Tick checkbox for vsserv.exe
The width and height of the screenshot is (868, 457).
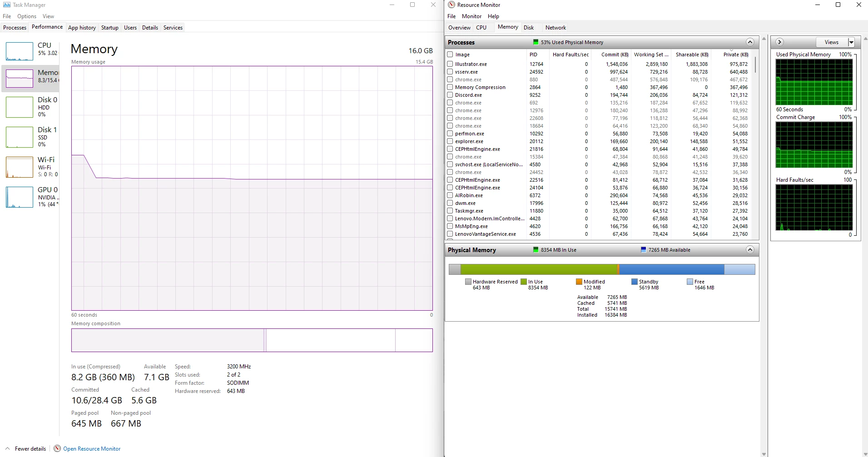450,72
